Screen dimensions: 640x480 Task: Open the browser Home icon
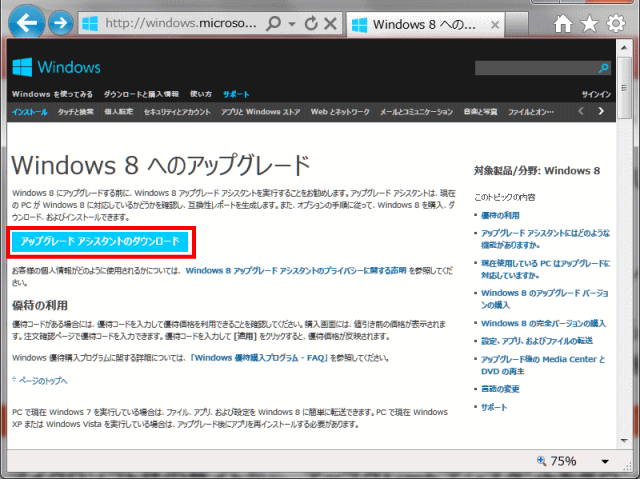click(563, 24)
